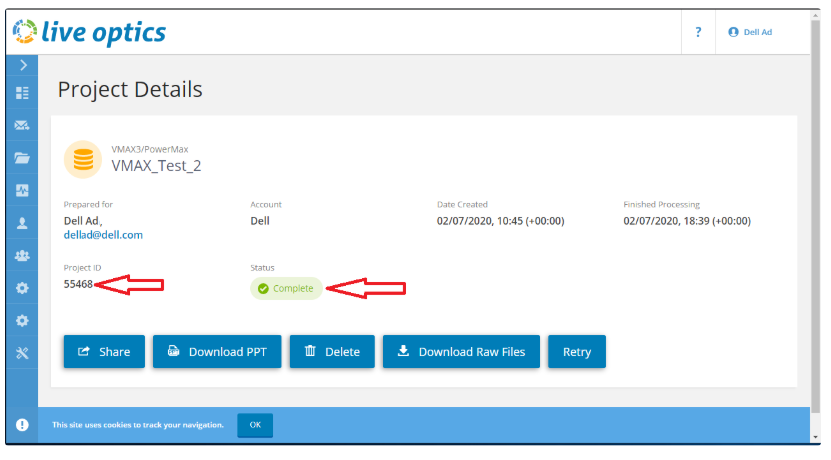Screen dimensions: 831x460
Task: Click the live optics logo
Action: [x=89, y=32]
